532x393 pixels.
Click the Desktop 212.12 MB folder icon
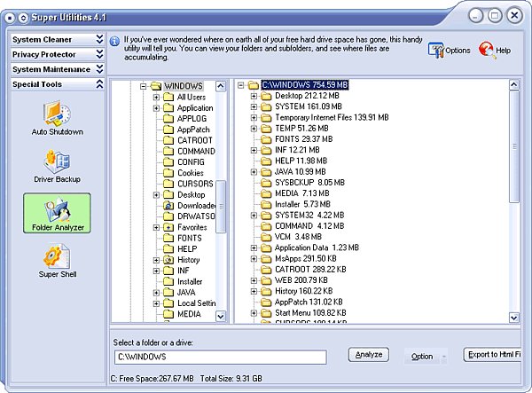click(x=266, y=96)
